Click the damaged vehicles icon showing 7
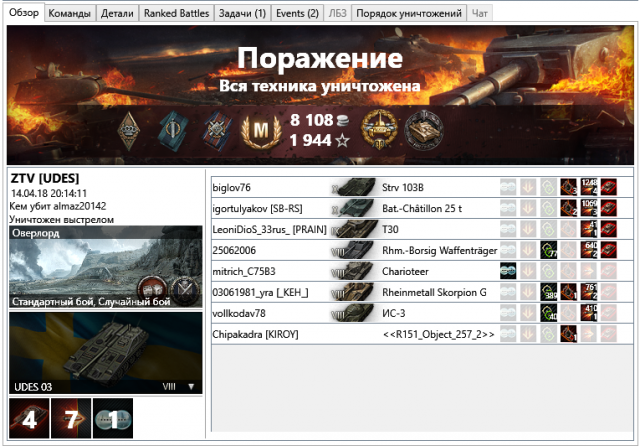 [70, 418]
